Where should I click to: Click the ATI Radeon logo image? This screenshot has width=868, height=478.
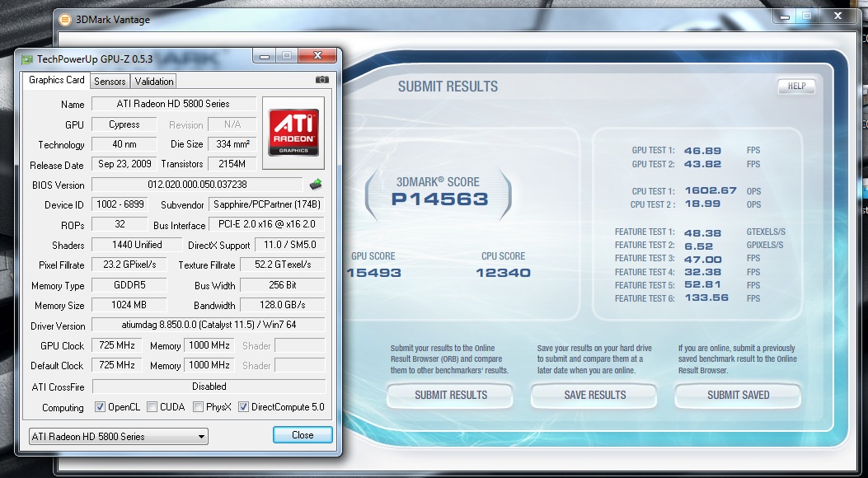293,133
